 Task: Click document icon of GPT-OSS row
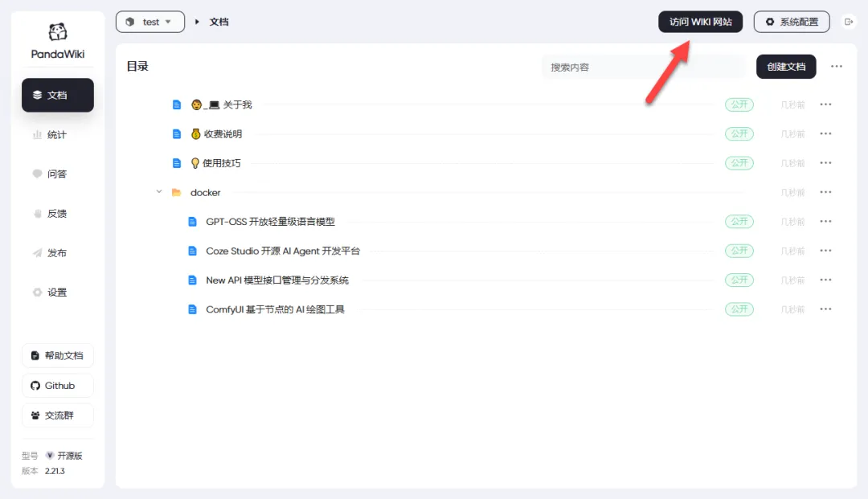[192, 222]
